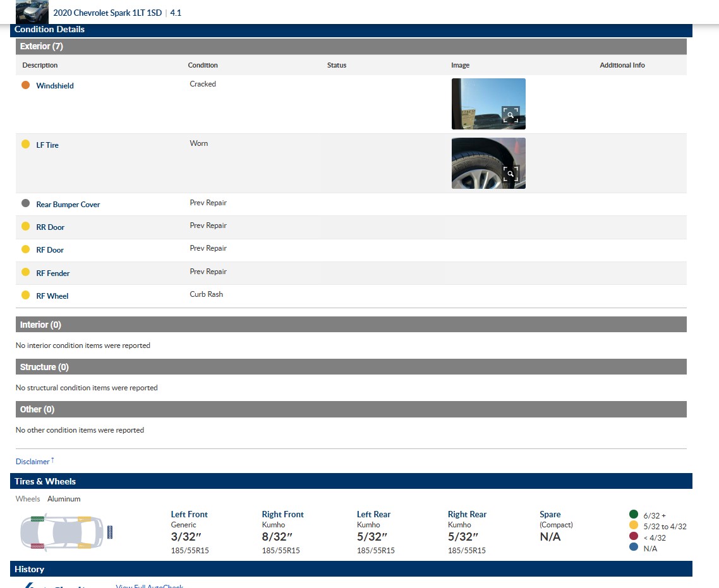Click the yellow severity dot beside LF Tire

coord(26,144)
